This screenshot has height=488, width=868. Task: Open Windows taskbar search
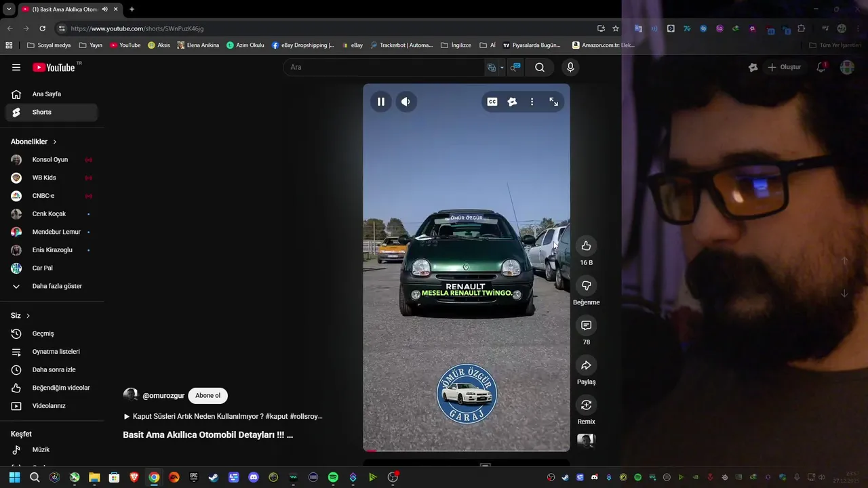(x=35, y=477)
